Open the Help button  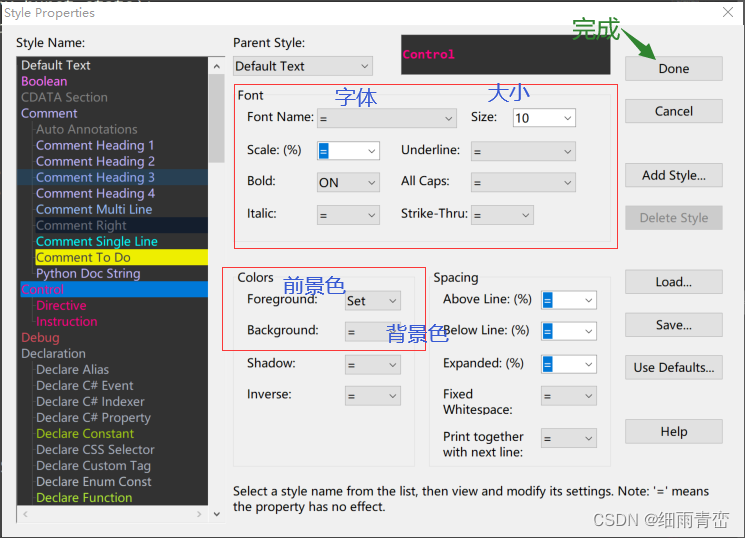pyautogui.click(x=673, y=432)
